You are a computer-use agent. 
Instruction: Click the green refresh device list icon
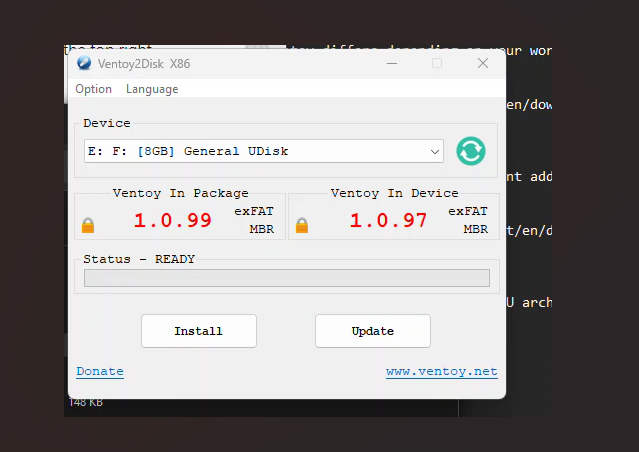(x=471, y=151)
